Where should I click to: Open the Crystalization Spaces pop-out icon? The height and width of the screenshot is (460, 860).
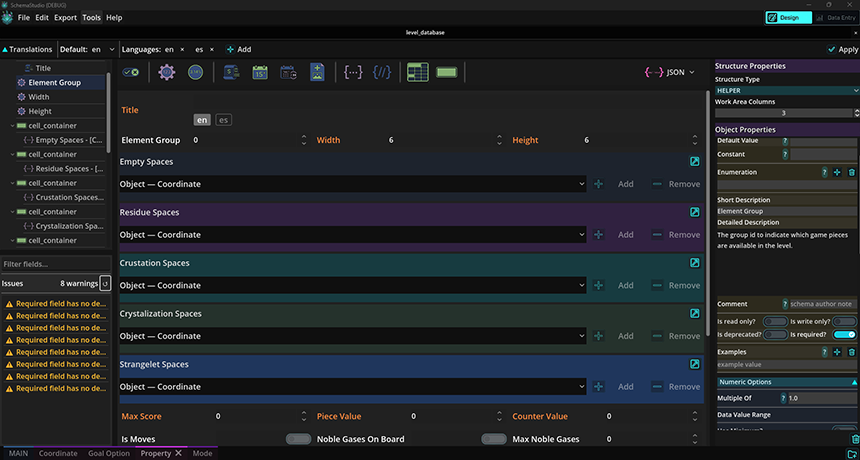(x=694, y=314)
